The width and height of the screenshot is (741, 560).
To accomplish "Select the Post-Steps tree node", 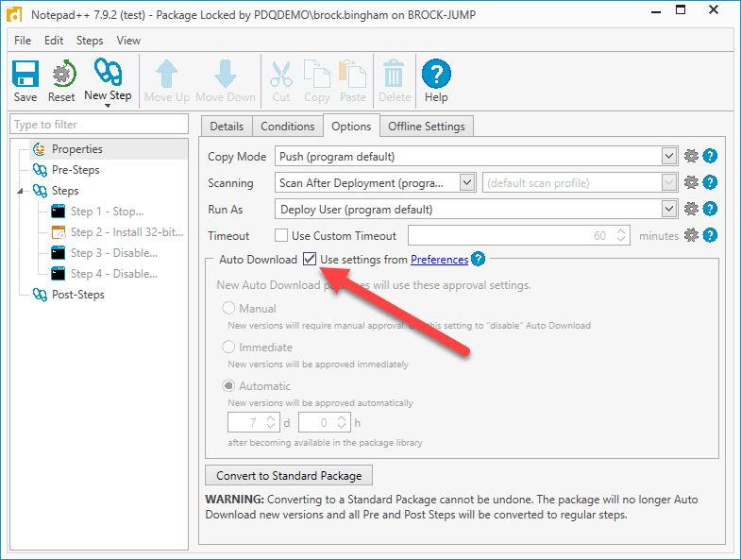I will 78,296.
